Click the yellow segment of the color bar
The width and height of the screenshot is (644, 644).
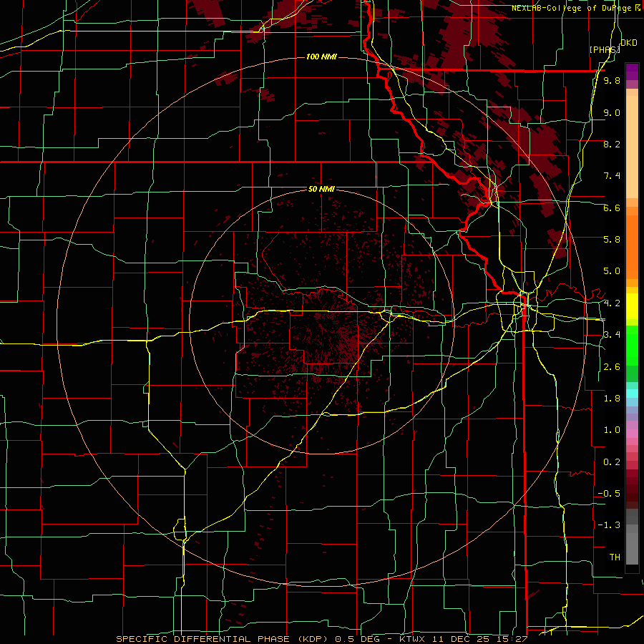point(632,306)
